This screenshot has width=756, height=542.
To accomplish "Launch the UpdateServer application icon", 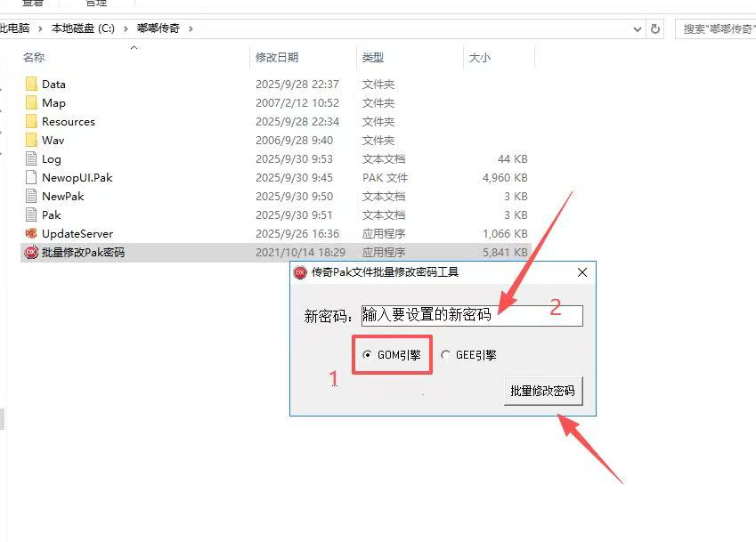I will click(29, 233).
